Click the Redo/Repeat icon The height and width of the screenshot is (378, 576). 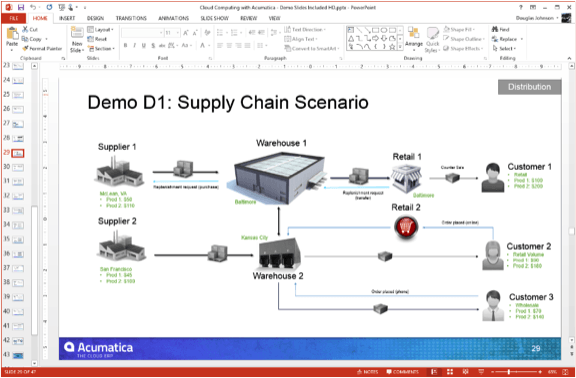coord(50,7)
